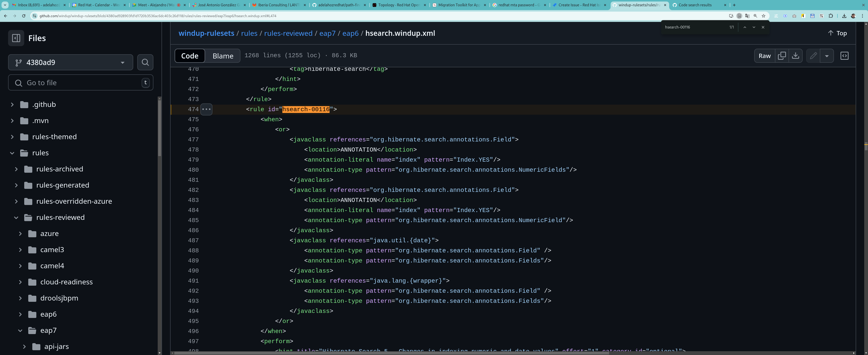The height and width of the screenshot is (355, 868).
Task: Open the rules-reviewed breadcrumb link
Action: 288,33
